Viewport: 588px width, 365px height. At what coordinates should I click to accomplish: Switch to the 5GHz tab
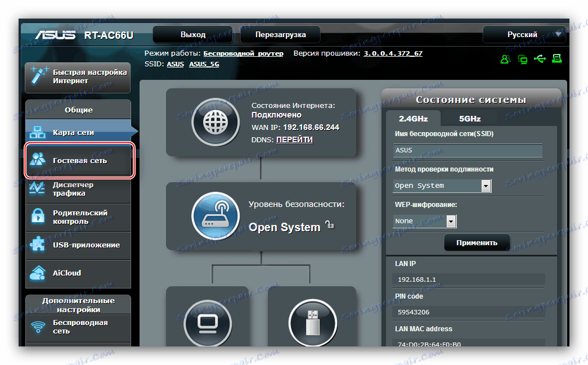pyautogui.click(x=469, y=119)
